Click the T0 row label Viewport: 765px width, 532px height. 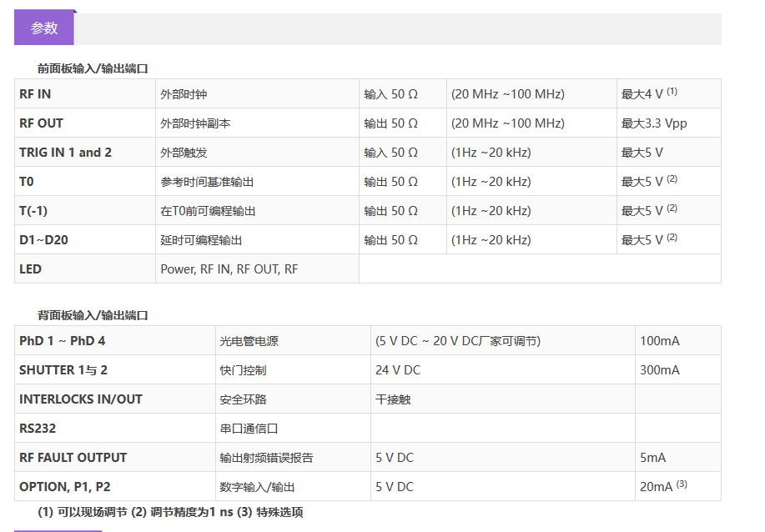pyautogui.click(x=27, y=182)
